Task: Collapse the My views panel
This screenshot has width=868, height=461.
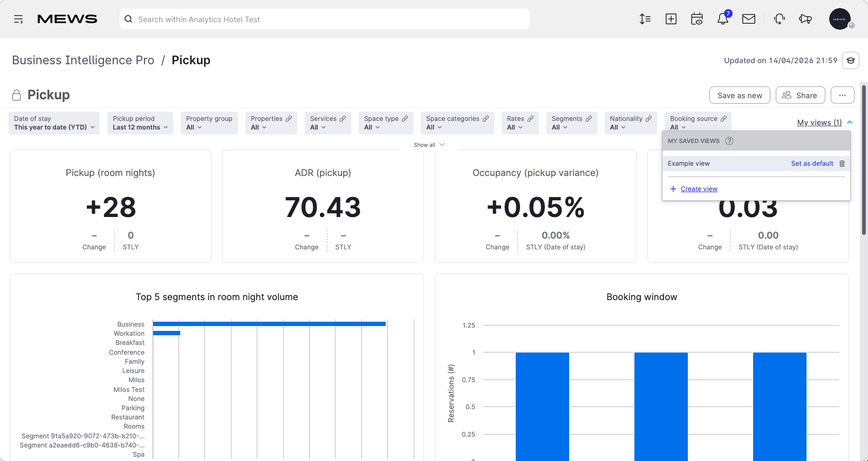Action: tap(825, 123)
